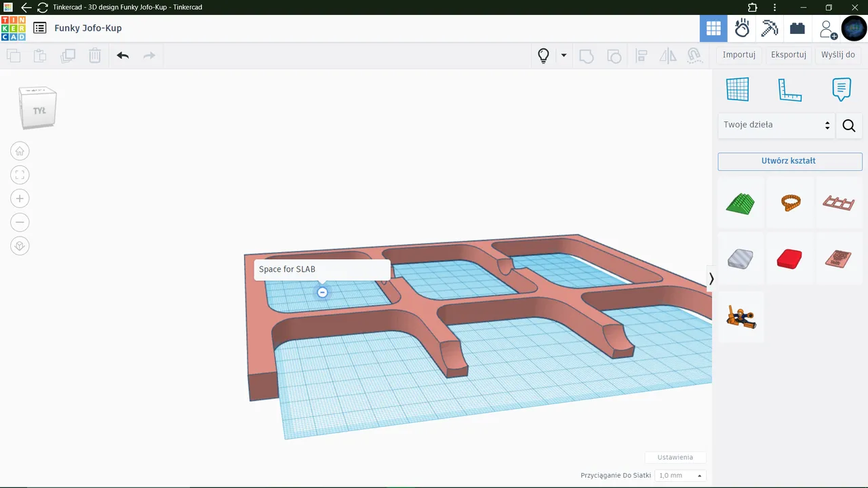Open the Blocks pickaxe editor
This screenshot has width=868, height=488.
click(770, 28)
